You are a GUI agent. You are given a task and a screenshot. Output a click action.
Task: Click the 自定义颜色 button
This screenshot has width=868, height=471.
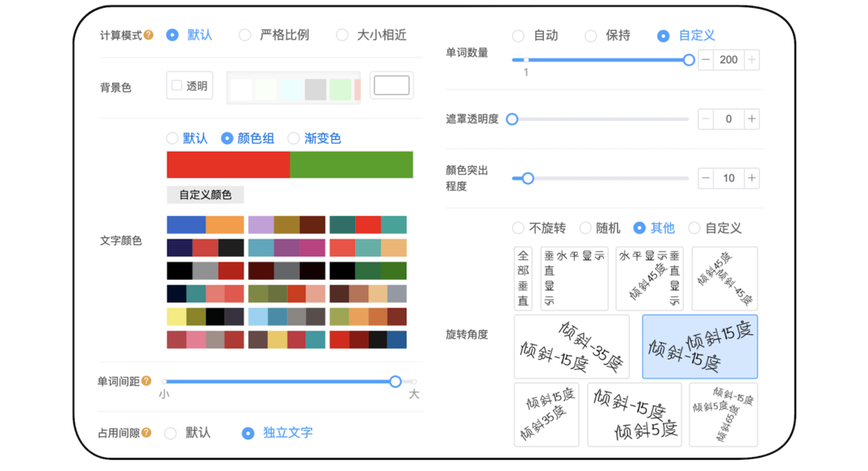(206, 195)
